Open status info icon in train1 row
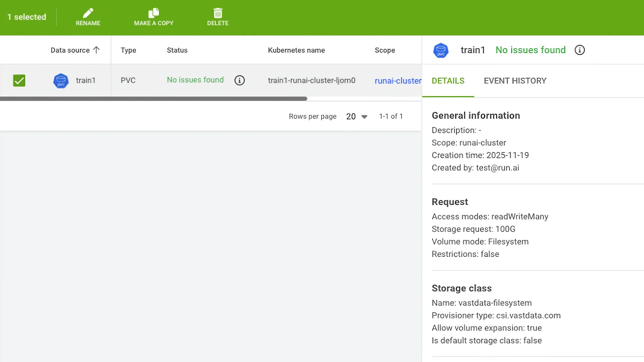 pos(239,80)
